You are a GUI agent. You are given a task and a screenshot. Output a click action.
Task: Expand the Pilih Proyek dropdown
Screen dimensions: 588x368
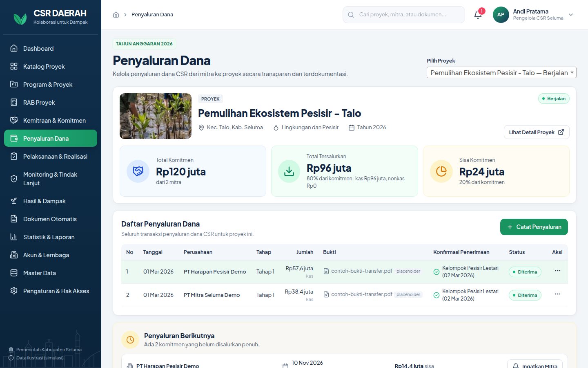click(x=501, y=72)
